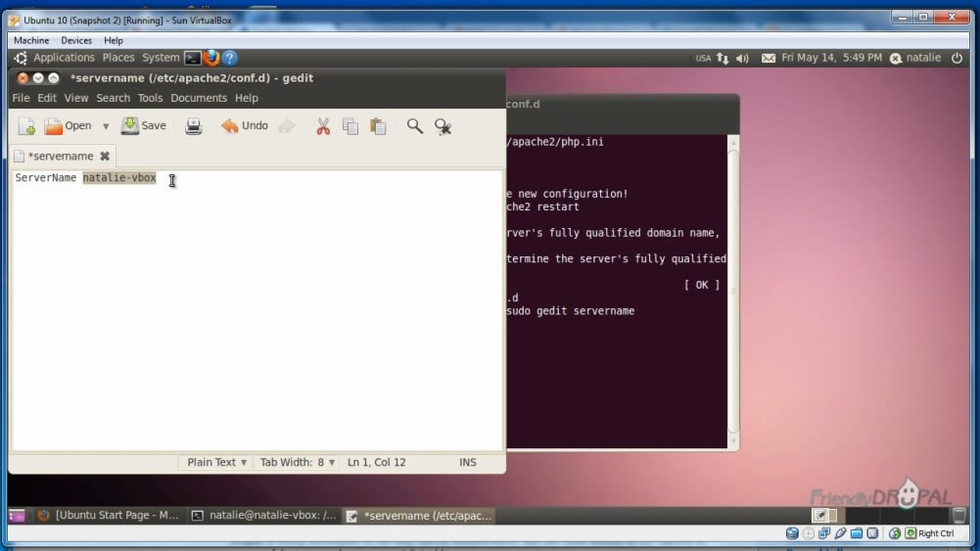Open VirtualBox Help menu
The height and width of the screenshot is (551, 980).
point(114,40)
